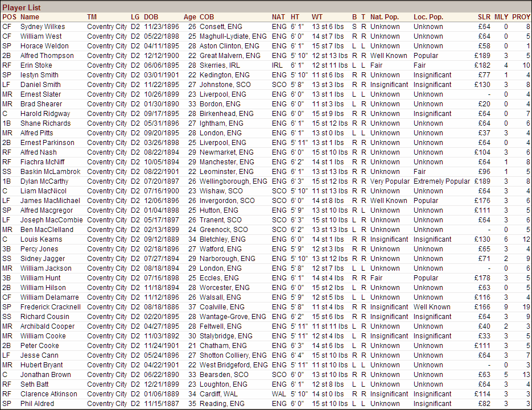Select player Sidney Jagger
The image size is (532, 410).
coord(43,259)
